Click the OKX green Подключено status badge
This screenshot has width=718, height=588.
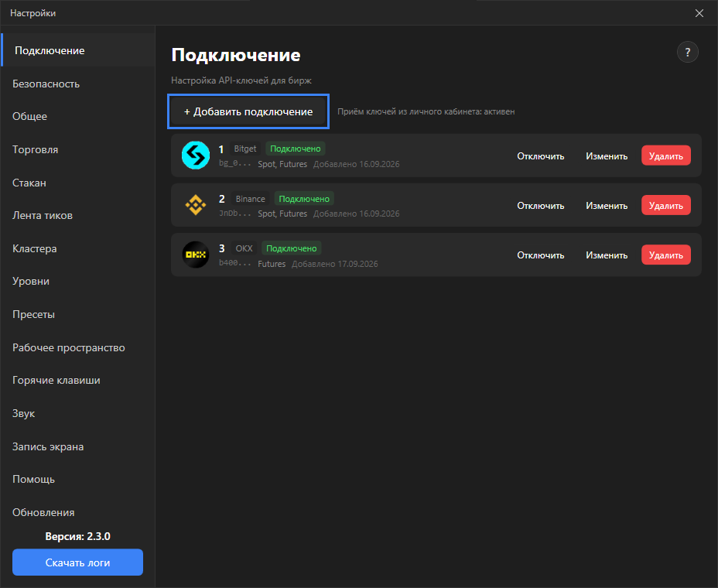(291, 248)
